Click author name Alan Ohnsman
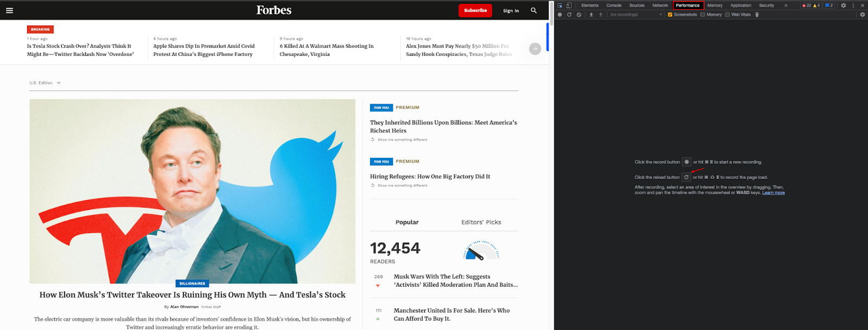The image size is (868, 330). coord(184,307)
